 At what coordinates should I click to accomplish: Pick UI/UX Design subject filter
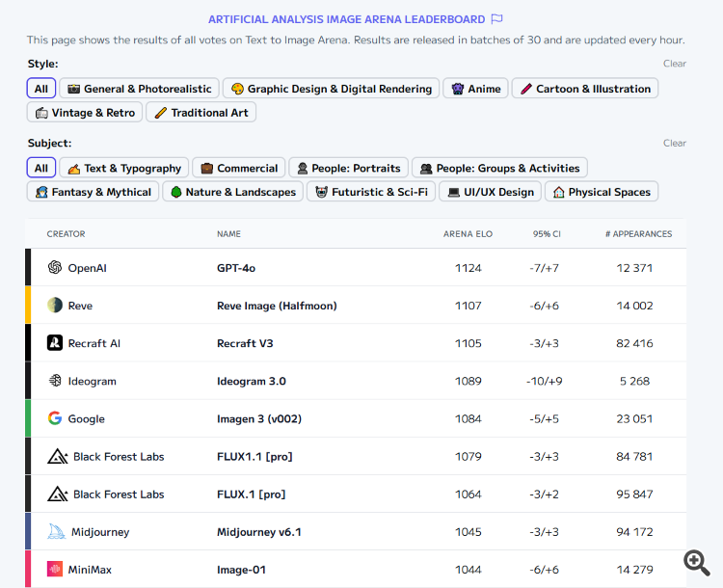click(490, 192)
